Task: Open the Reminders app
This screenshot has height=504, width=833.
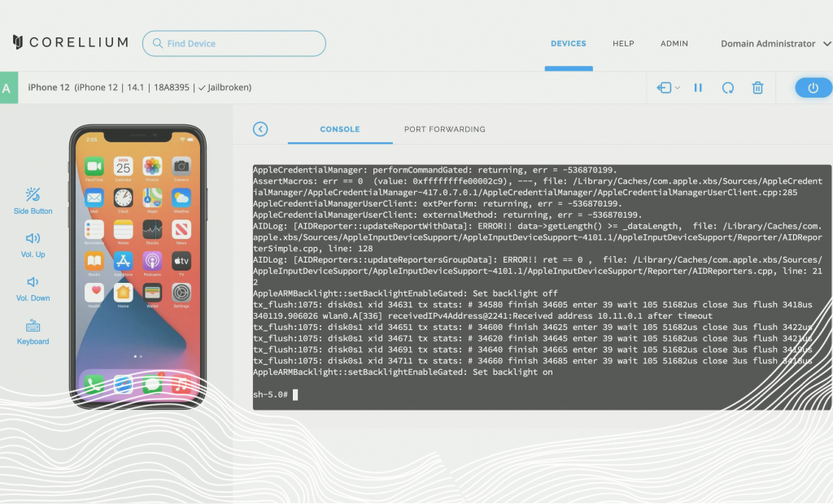Action: (x=94, y=229)
